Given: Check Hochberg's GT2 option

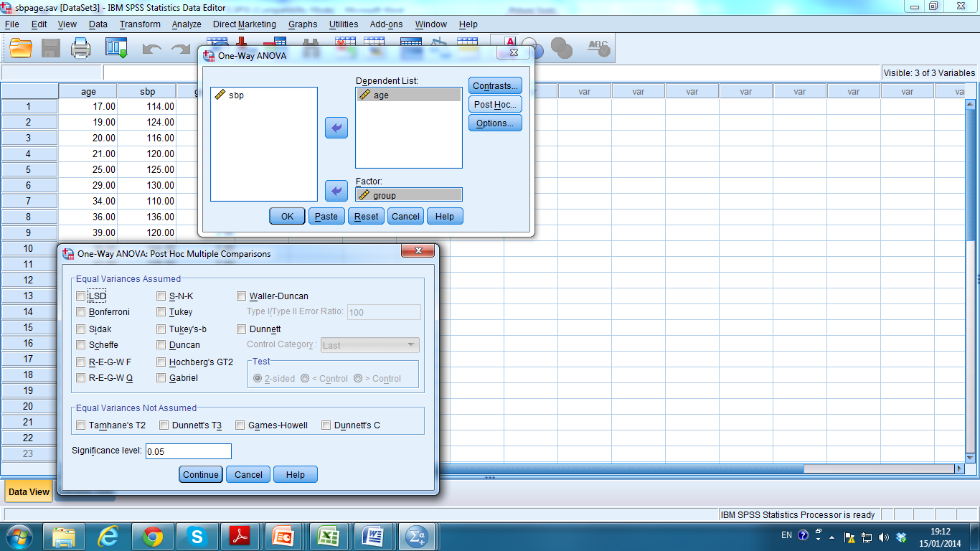Looking at the screenshot, I should (x=161, y=362).
